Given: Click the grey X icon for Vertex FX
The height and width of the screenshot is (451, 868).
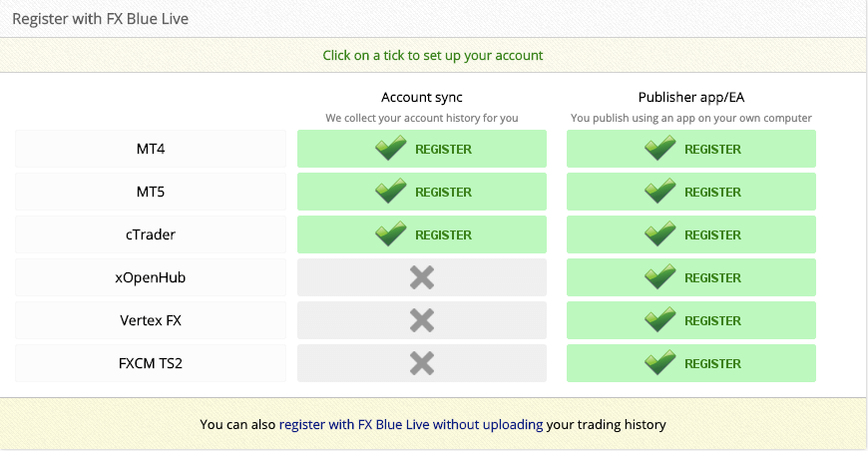Looking at the screenshot, I should pyautogui.click(x=422, y=320).
